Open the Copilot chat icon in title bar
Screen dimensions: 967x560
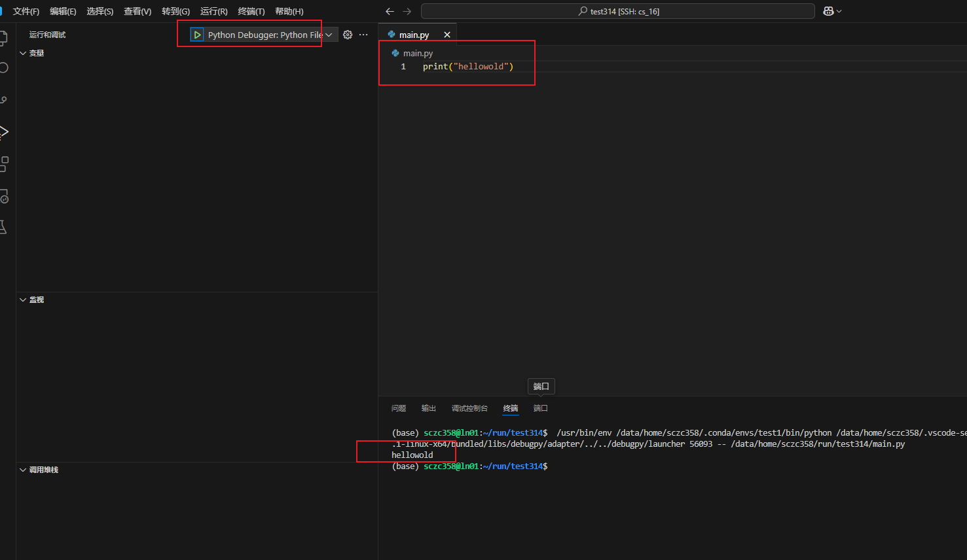828,11
